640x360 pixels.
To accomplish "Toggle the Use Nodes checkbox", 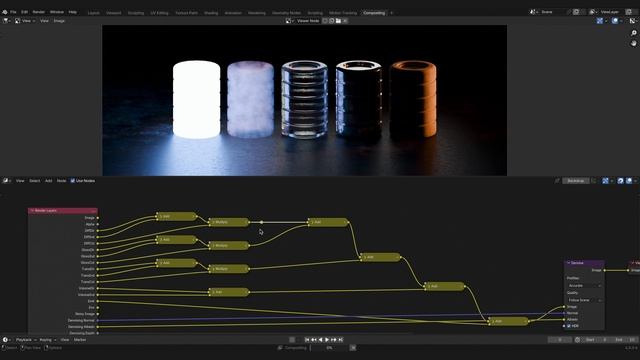I will coord(73,180).
